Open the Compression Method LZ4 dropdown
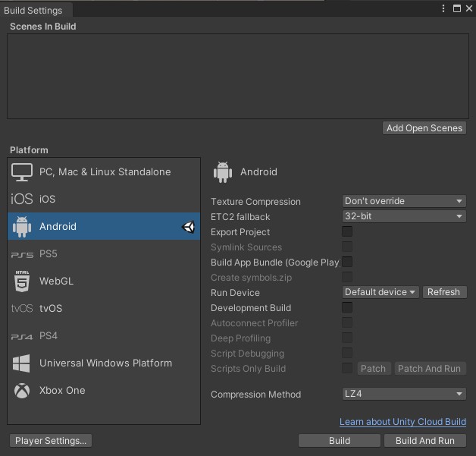This screenshot has width=476, height=456. pos(404,394)
